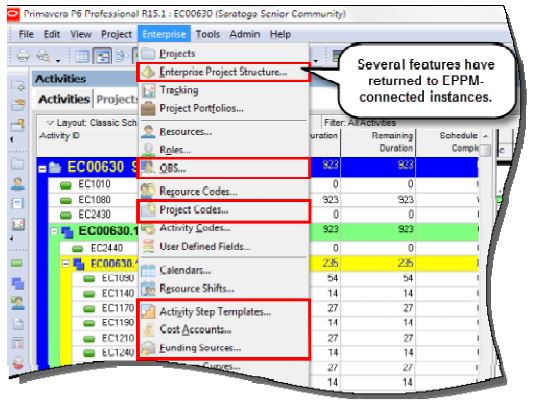
Task: Click the Remaining Duration column header
Action: pyautogui.click(x=378, y=142)
